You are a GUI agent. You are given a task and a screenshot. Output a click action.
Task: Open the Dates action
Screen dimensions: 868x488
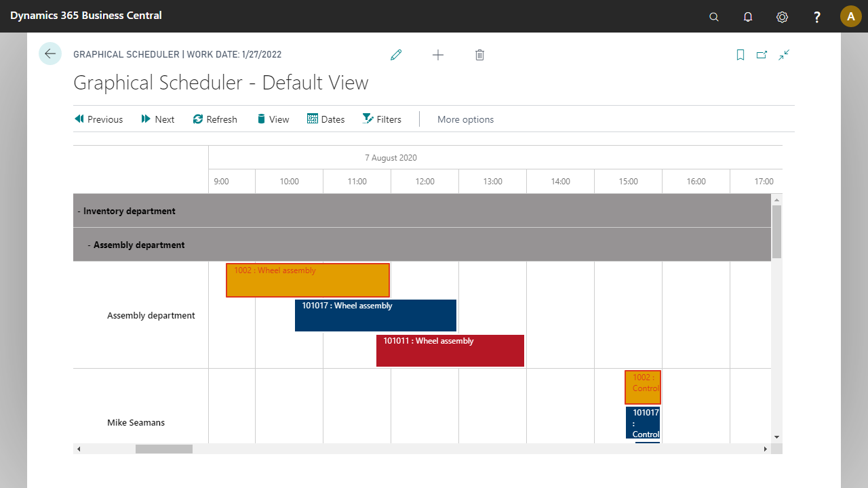tap(325, 119)
